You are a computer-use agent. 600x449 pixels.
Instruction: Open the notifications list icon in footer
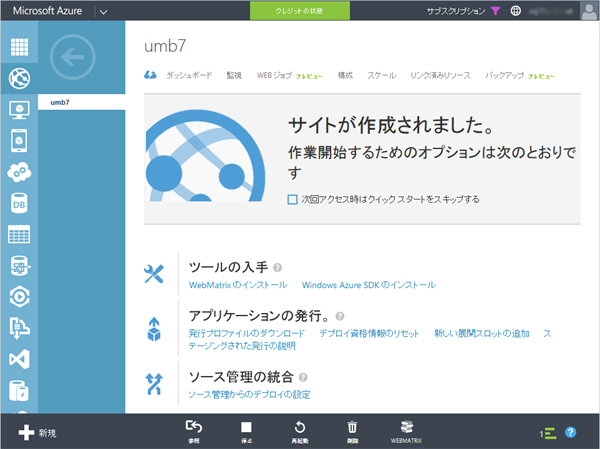tap(548, 433)
